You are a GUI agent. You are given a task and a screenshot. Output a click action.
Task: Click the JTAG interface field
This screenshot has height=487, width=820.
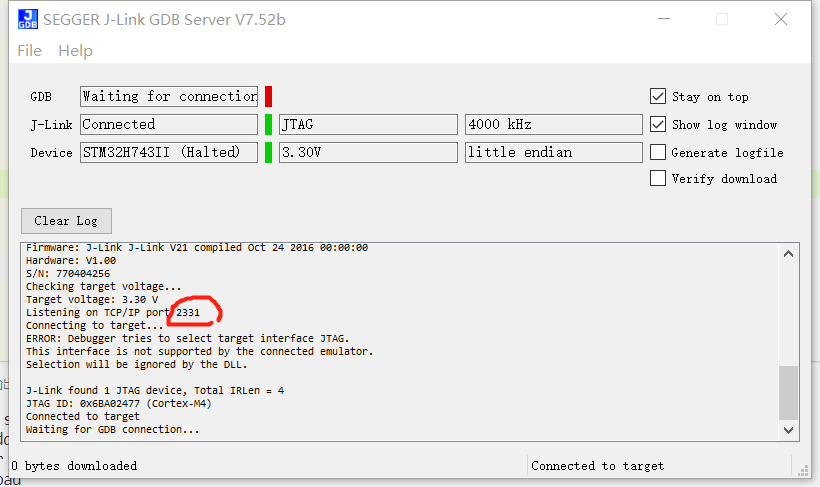pyautogui.click(x=368, y=124)
